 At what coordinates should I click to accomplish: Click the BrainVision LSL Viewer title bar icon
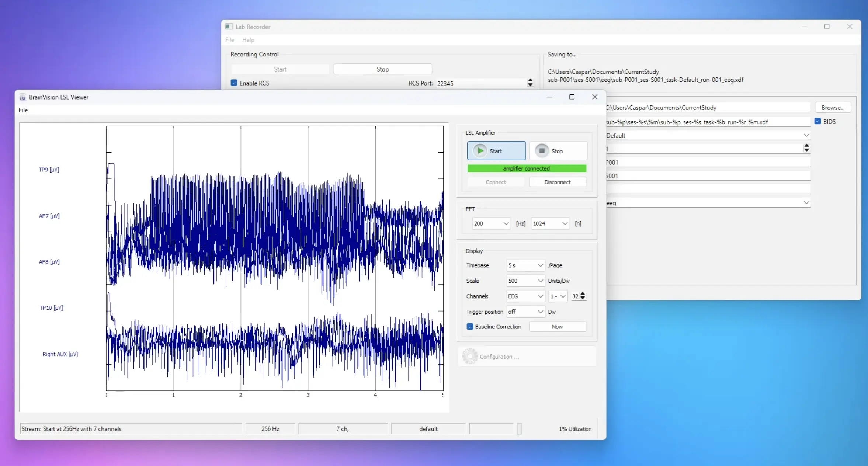(x=22, y=97)
